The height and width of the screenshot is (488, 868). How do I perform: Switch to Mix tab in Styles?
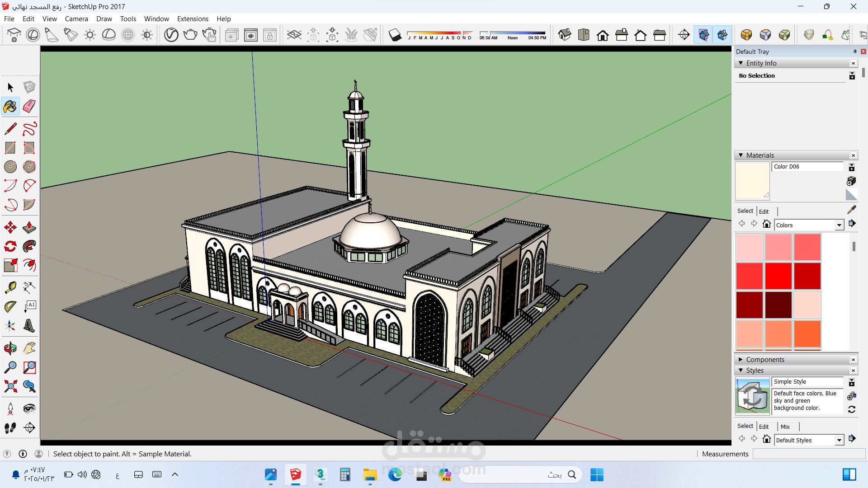pos(785,427)
